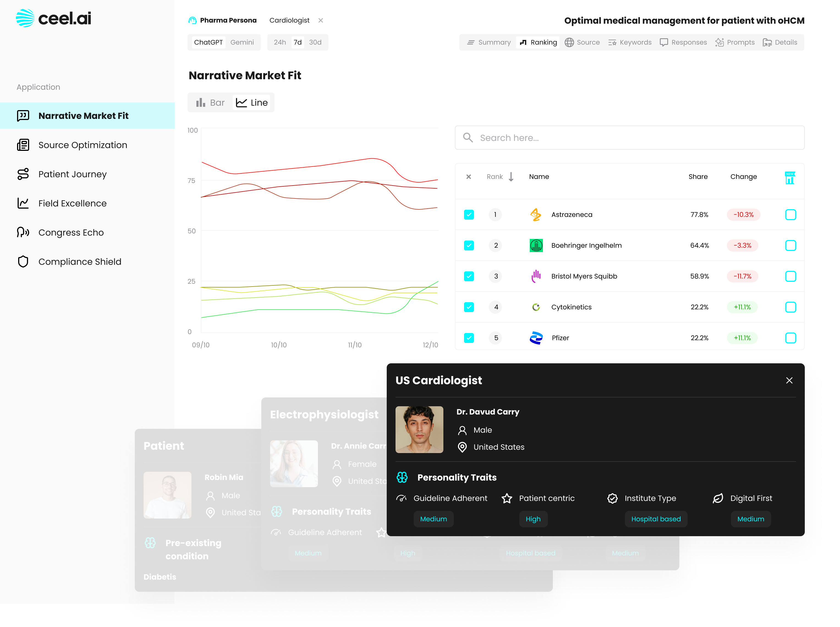840x627 pixels.
Task: Click the Institute Type badge icon
Action: 612,498
